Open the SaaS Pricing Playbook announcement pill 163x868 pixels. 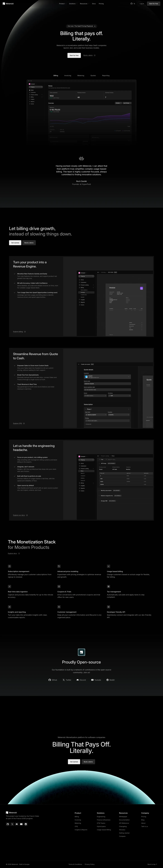81,26
